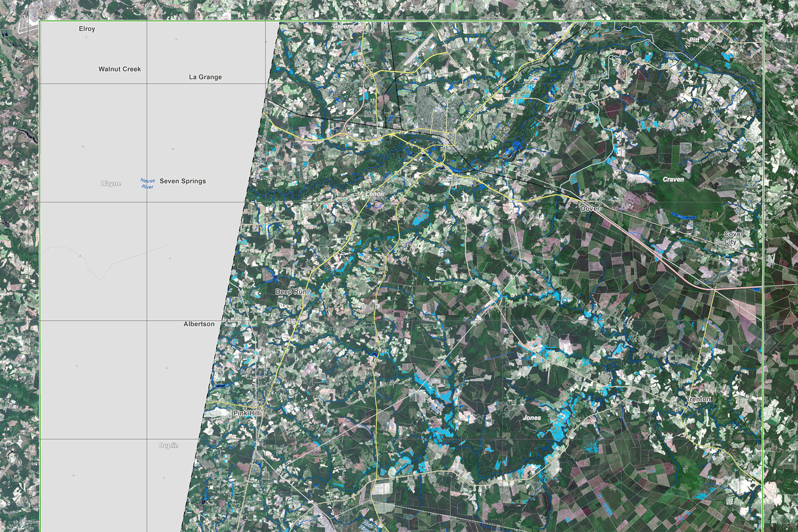Click the La Grange town label
The height and width of the screenshot is (532, 798).
click(x=206, y=77)
